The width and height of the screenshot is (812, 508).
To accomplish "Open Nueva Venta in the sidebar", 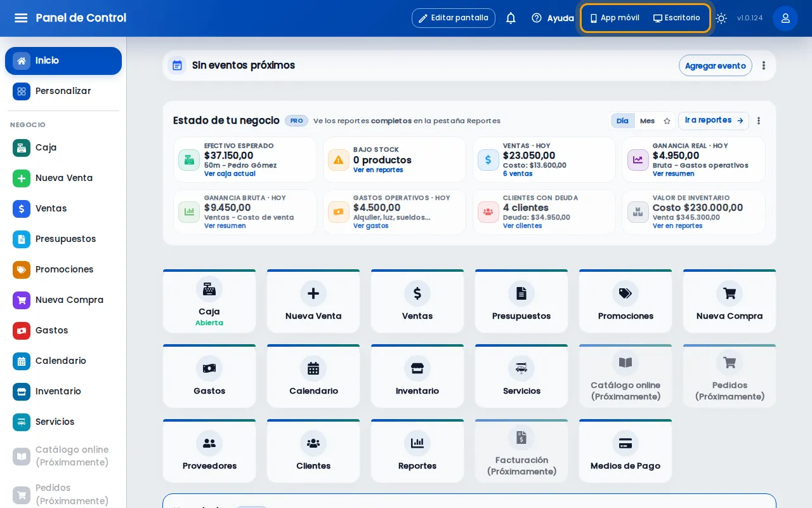I will [x=63, y=178].
